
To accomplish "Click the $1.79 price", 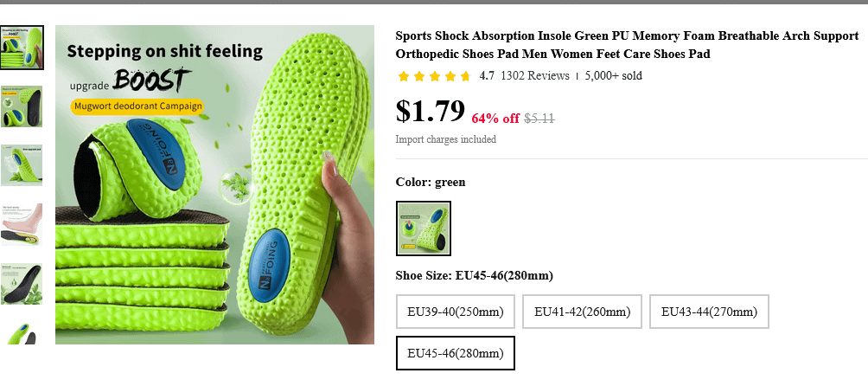I will 431,113.
